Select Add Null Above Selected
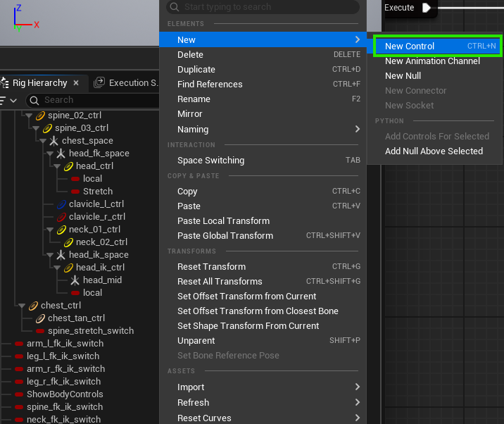Image resolution: width=504 pixels, height=424 pixels. pyautogui.click(x=434, y=151)
